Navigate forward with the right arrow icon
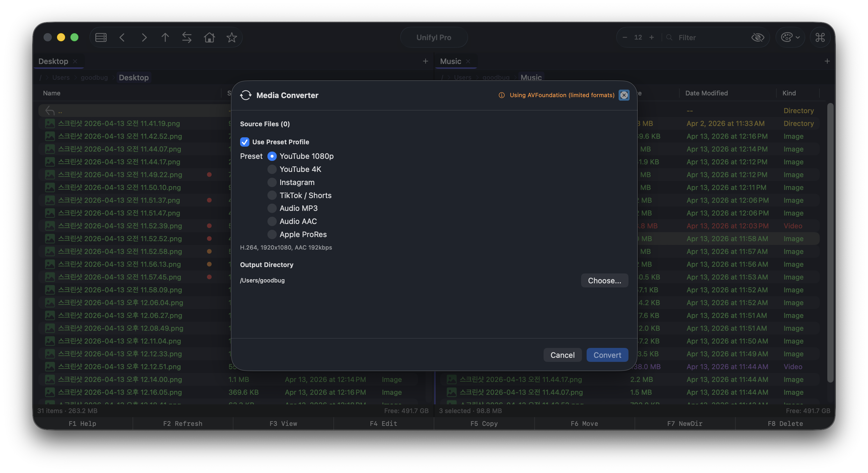This screenshot has height=473, width=868. [x=144, y=38]
